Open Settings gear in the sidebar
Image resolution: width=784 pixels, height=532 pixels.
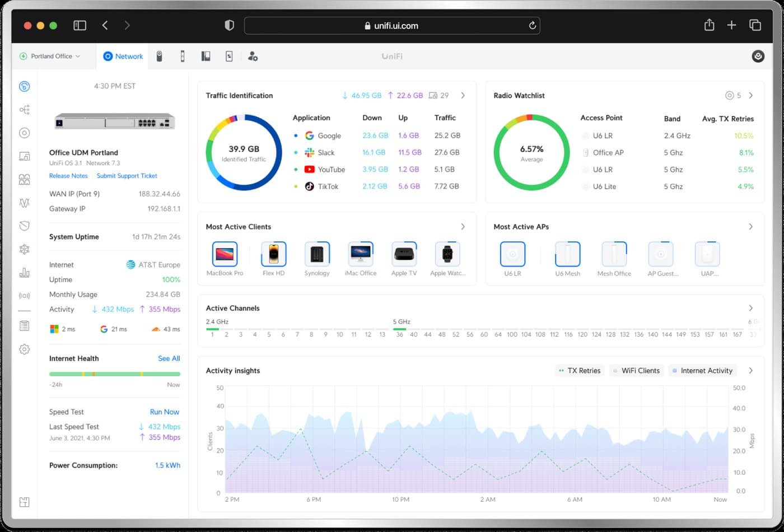pyautogui.click(x=24, y=349)
